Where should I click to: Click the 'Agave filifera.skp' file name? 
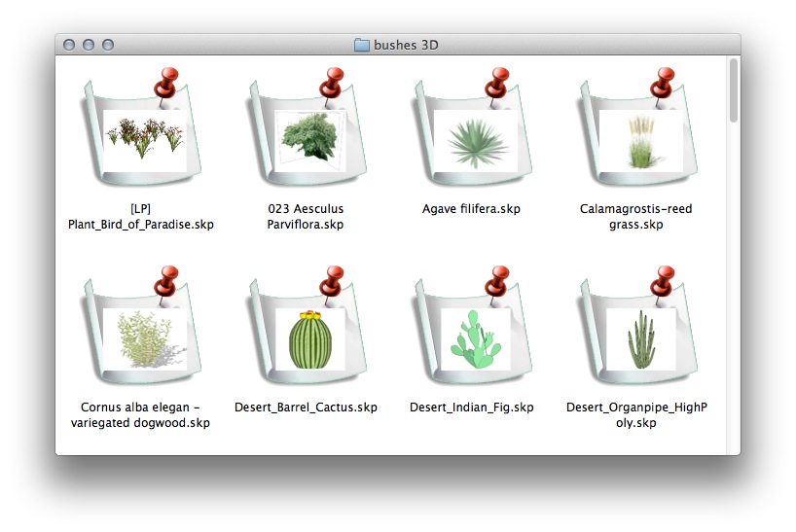click(471, 209)
